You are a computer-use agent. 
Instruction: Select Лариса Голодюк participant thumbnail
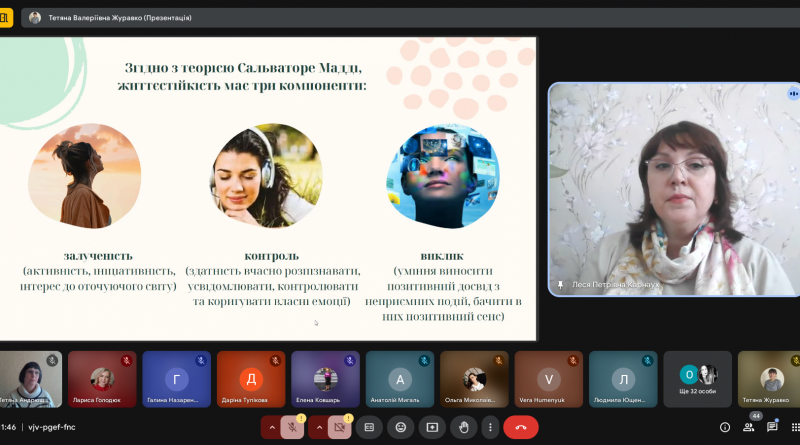[x=102, y=379]
